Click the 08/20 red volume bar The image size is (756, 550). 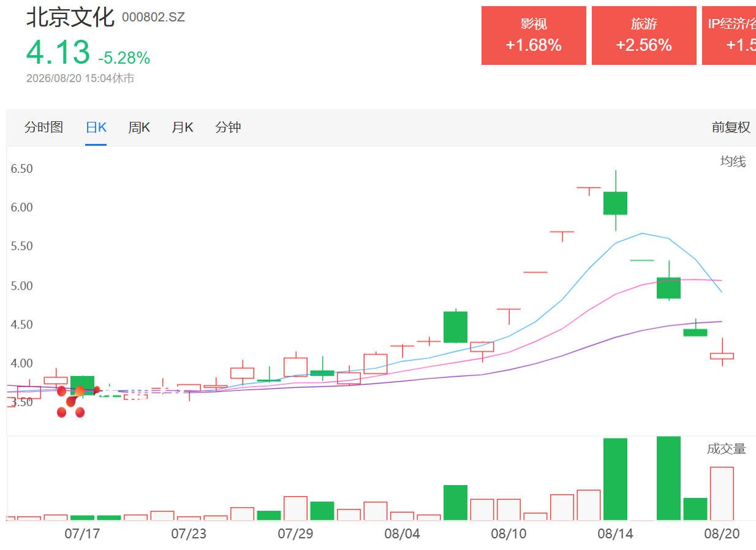[722, 494]
